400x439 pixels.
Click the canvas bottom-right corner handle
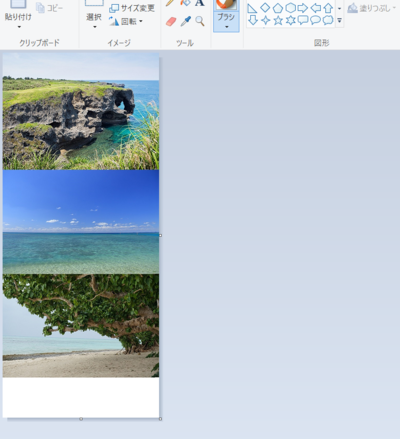coord(161,419)
